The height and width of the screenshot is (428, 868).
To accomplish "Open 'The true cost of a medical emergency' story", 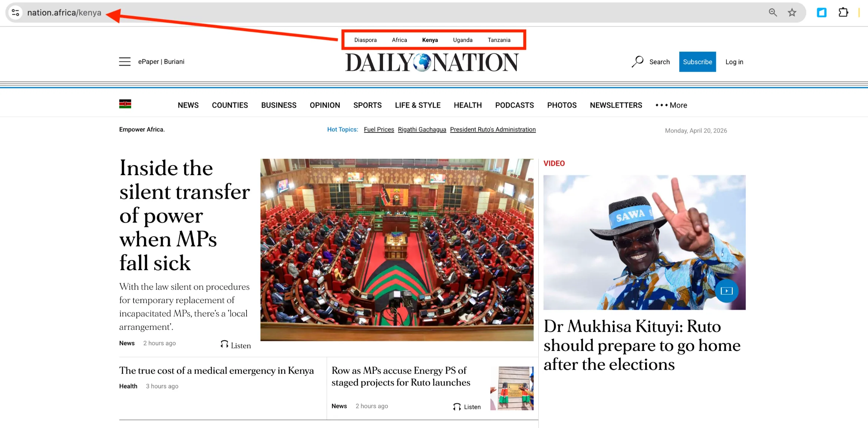I will coord(217,371).
